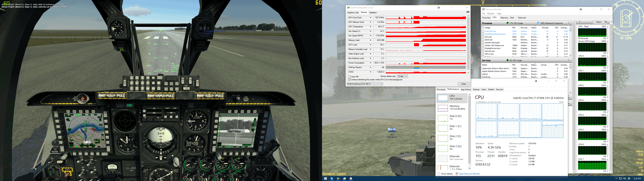The width and height of the screenshot is (644, 181).
Task: Open Task Manager from the taskbar
Action: (344, 178)
